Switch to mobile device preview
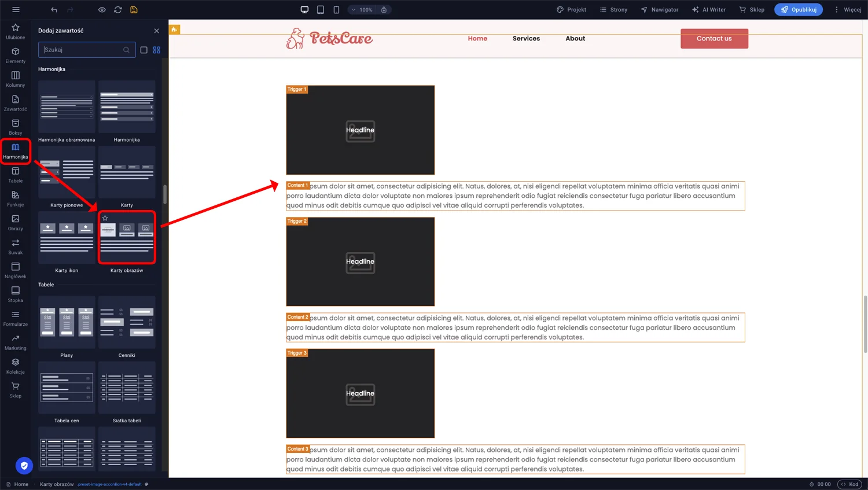This screenshot has height=490, width=868. click(x=336, y=10)
